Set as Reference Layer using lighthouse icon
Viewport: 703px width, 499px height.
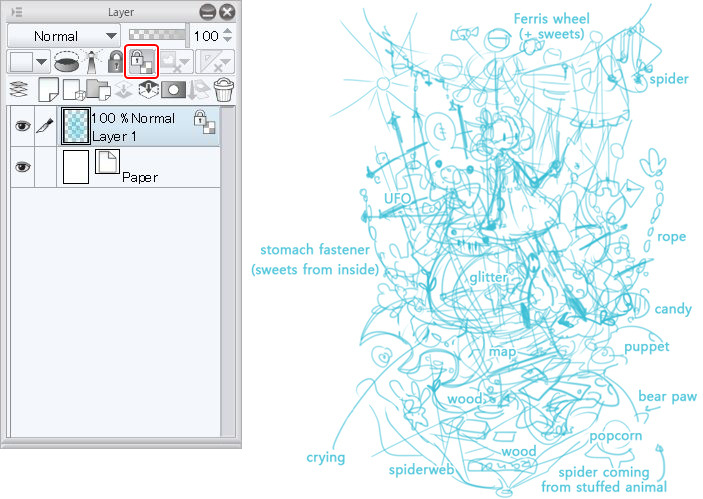pos(92,62)
